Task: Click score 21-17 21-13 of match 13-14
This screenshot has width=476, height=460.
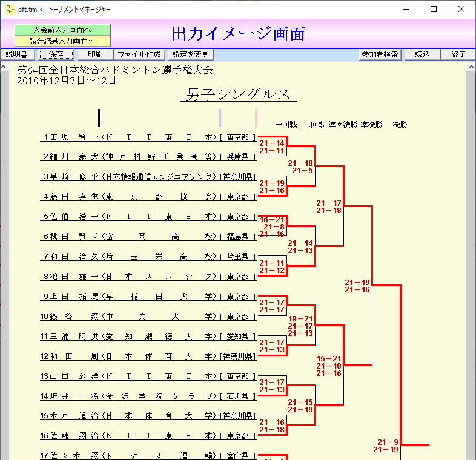Action: [x=272, y=386]
